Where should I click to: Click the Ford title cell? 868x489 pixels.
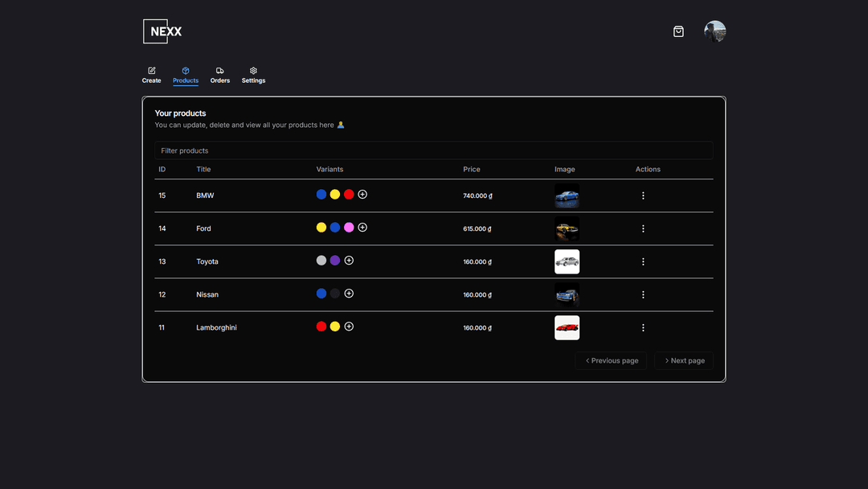pos(203,228)
